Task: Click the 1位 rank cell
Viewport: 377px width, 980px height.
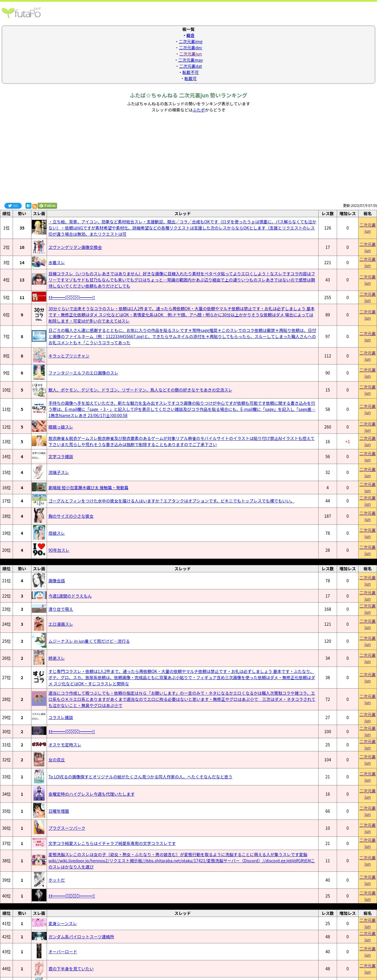Action: coord(6,228)
